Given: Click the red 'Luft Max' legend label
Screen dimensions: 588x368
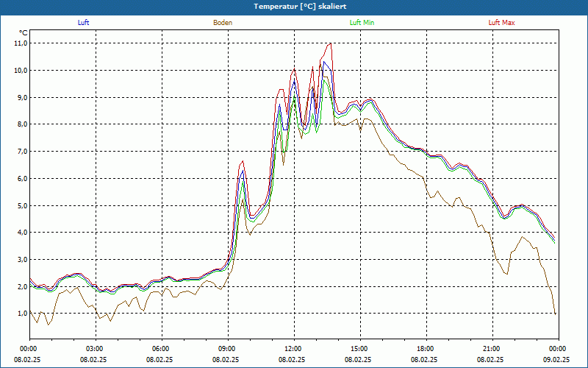Looking at the screenshot, I should [x=501, y=23].
